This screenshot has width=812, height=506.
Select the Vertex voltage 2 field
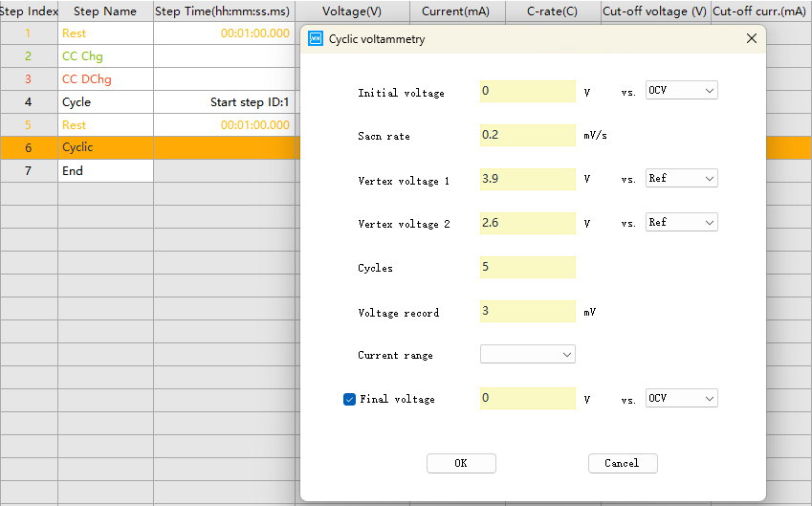(x=527, y=223)
